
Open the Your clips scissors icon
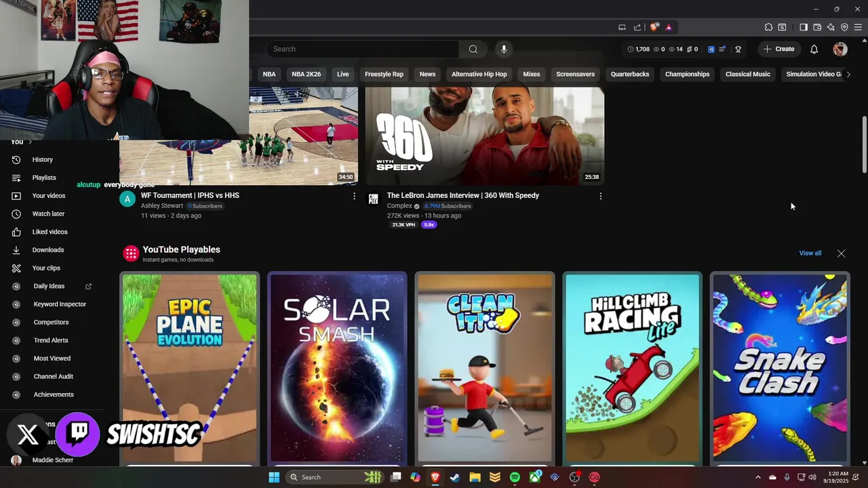(16, 268)
